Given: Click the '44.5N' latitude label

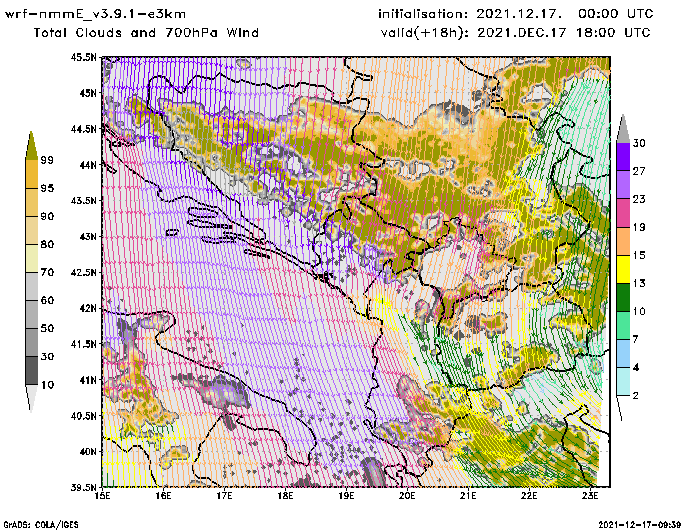Looking at the screenshot, I should point(83,129).
